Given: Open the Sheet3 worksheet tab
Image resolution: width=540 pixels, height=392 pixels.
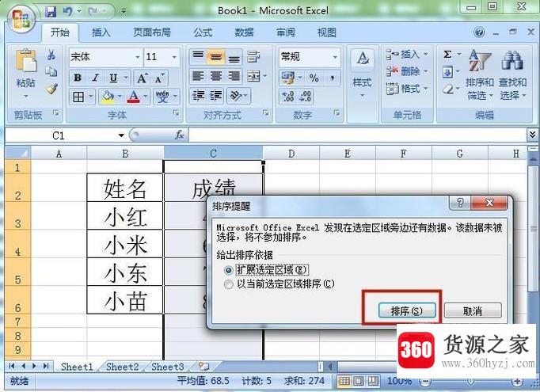Looking at the screenshot, I should point(168,367).
